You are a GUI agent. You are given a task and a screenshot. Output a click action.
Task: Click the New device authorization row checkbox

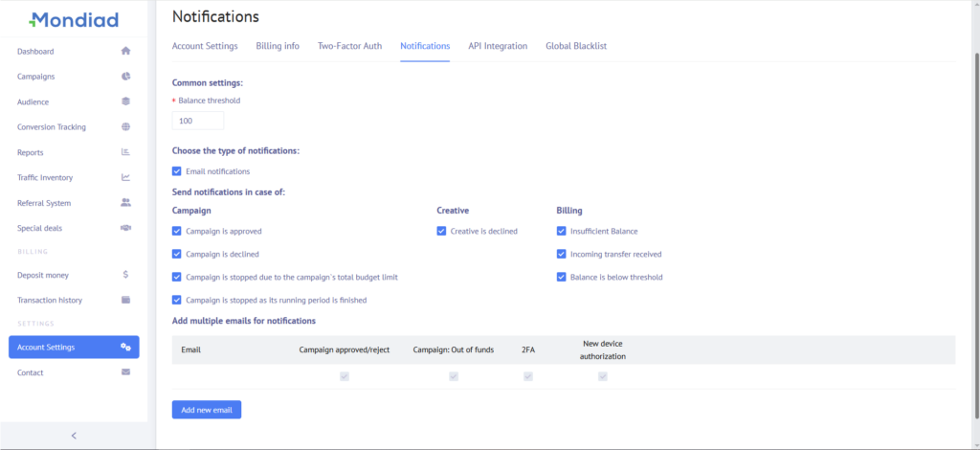tap(603, 376)
